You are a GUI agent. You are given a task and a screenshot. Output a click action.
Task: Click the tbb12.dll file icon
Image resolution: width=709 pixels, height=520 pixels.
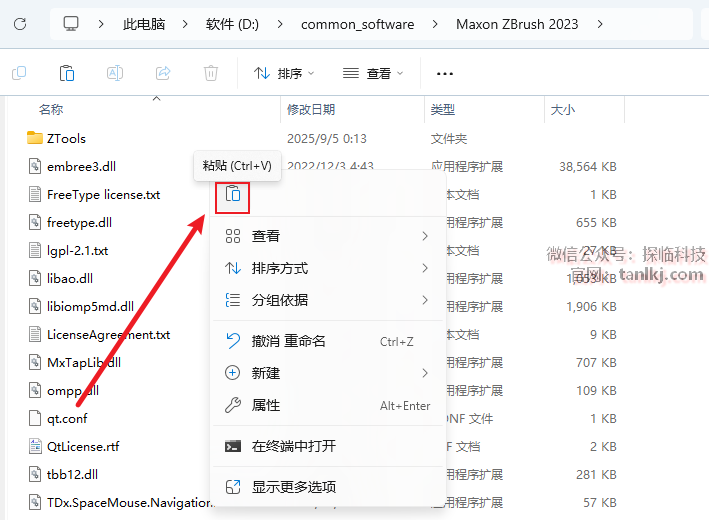pyautogui.click(x=35, y=474)
